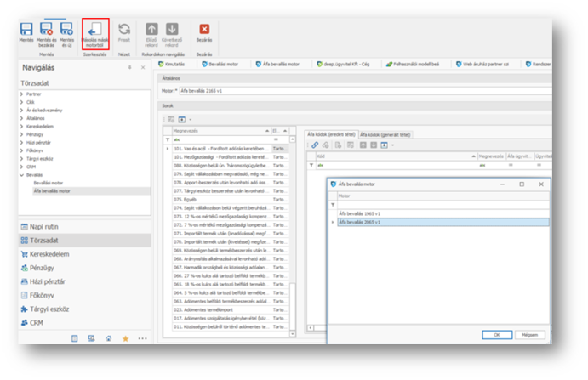Viewport: 588px width, 380px height.
Task: Open the Pénzügy navigation module
Action: click(43, 267)
